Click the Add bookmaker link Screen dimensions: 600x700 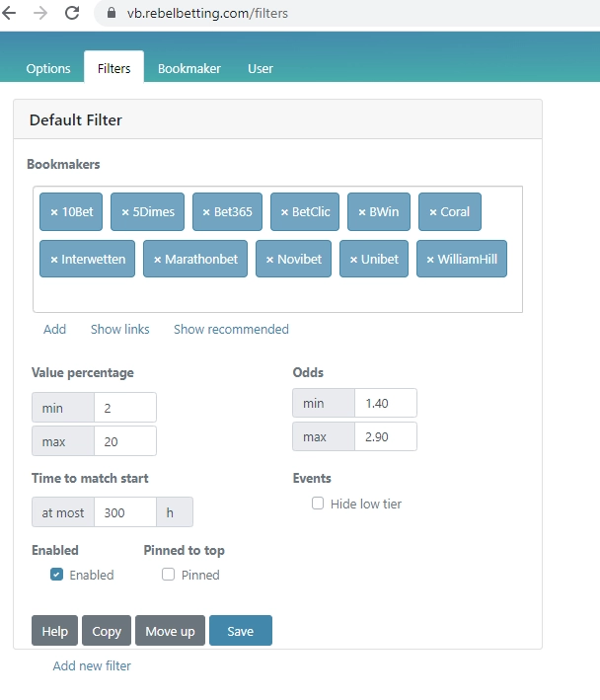(55, 329)
